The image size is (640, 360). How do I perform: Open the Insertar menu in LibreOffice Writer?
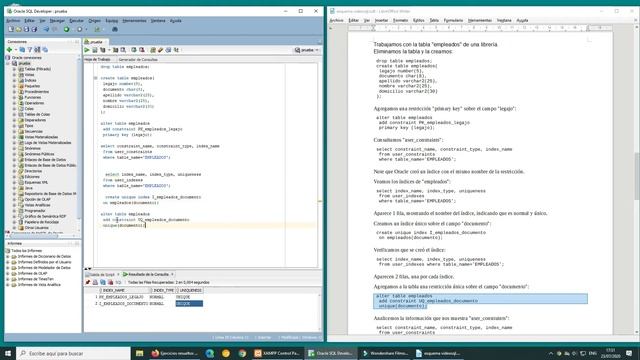[381, 20]
